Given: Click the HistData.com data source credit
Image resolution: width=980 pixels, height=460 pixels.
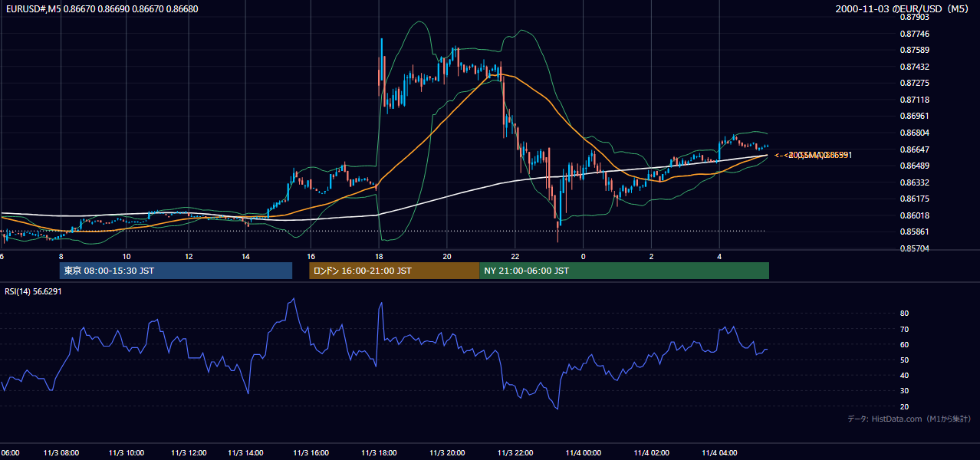Looking at the screenshot, I should pos(909,419).
